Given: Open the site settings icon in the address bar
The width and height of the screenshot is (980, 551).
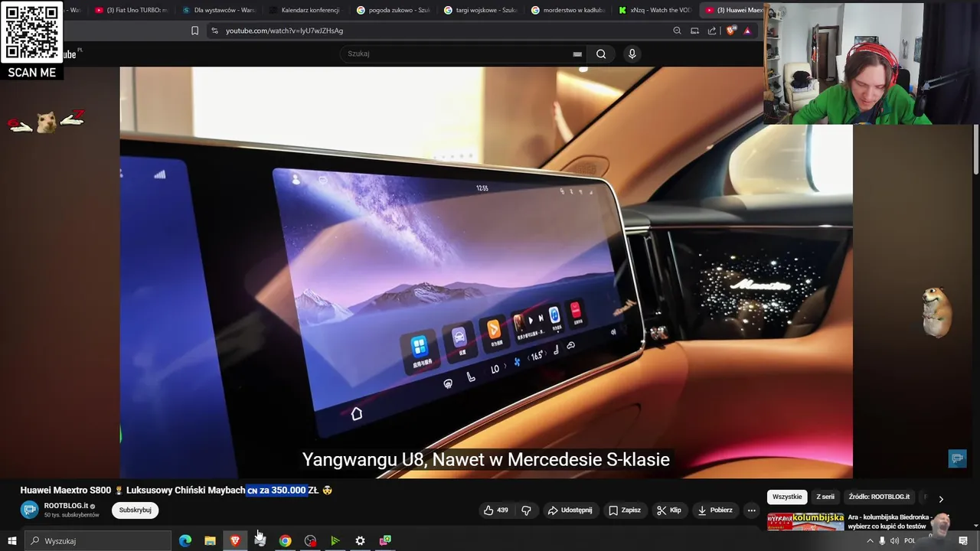Looking at the screenshot, I should (214, 31).
